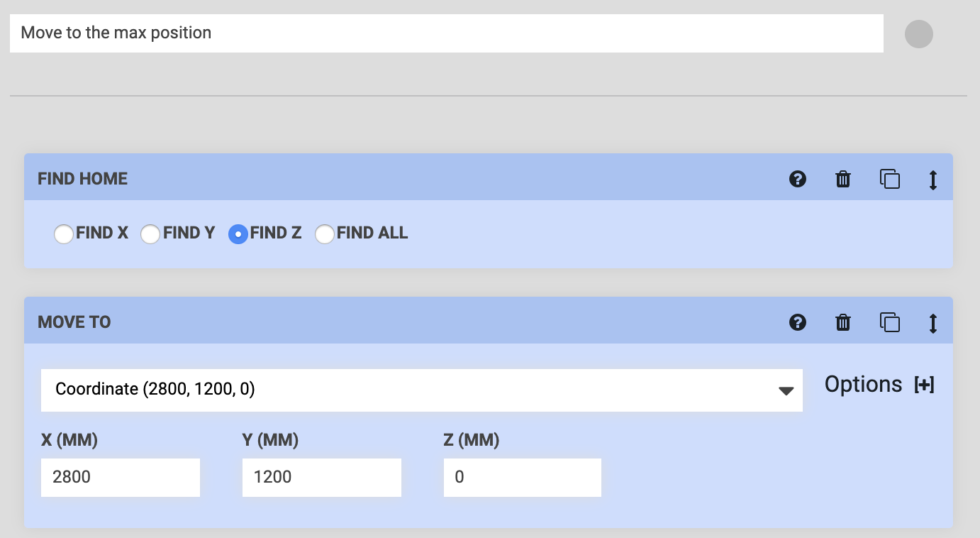Select the FIND ALL radio button
Screen dimensions: 980x538
(325, 234)
